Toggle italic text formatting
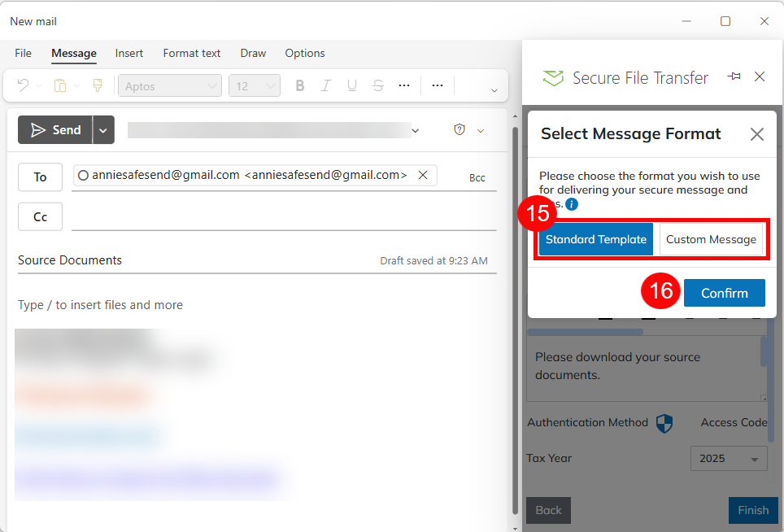The width and height of the screenshot is (784, 532). 326,85
